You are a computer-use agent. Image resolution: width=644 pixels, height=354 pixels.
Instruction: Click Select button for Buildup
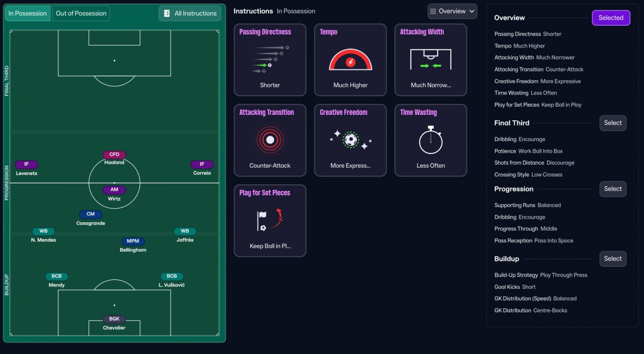613,259
